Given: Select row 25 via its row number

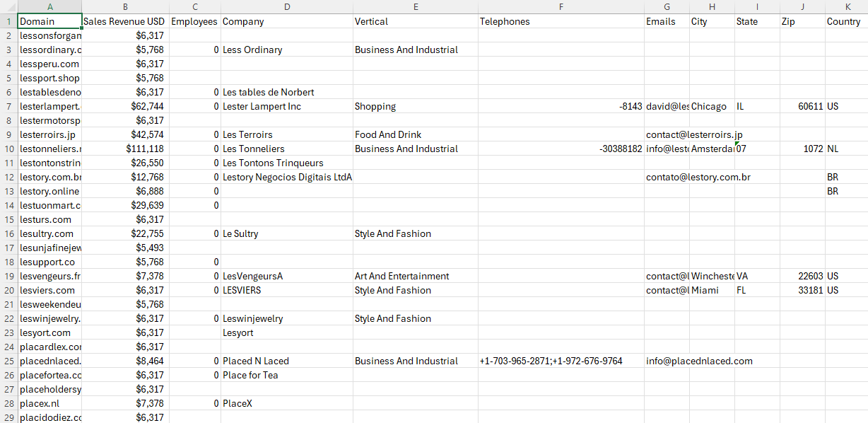Looking at the screenshot, I should coord(8,361).
